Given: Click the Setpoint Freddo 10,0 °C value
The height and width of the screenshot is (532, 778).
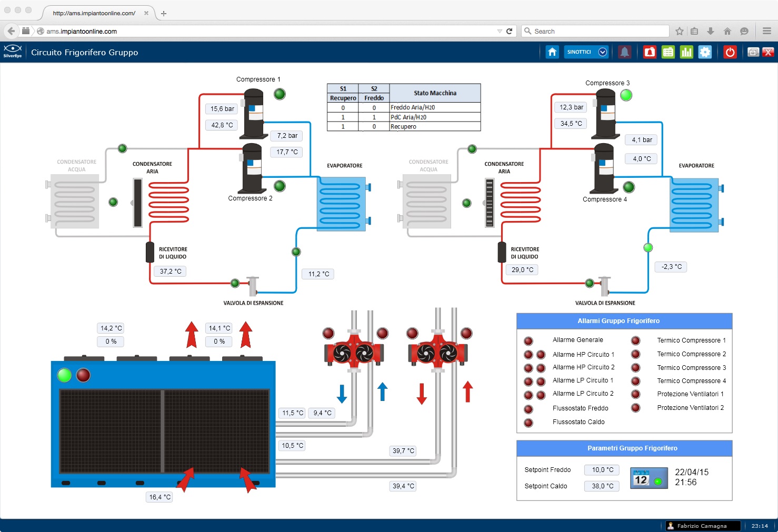Looking at the screenshot, I should pyautogui.click(x=602, y=470).
